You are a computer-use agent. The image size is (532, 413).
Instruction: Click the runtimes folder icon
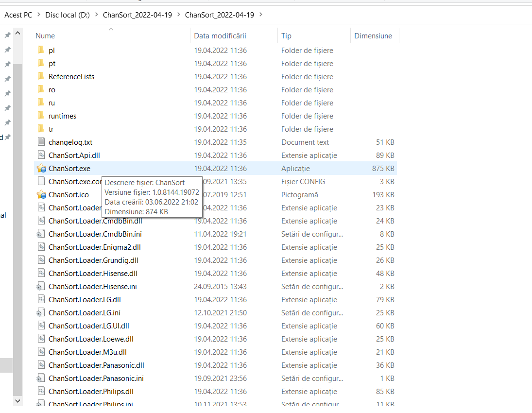tap(41, 116)
